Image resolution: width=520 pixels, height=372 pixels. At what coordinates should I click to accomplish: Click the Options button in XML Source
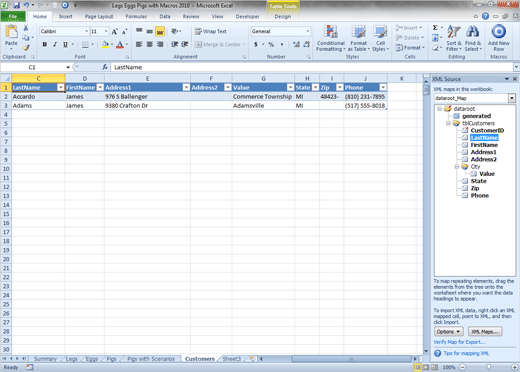[448, 332]
